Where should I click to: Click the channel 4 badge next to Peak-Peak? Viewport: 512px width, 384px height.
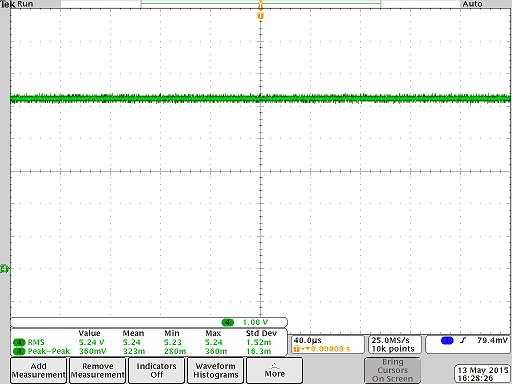(x=19, y=351)
